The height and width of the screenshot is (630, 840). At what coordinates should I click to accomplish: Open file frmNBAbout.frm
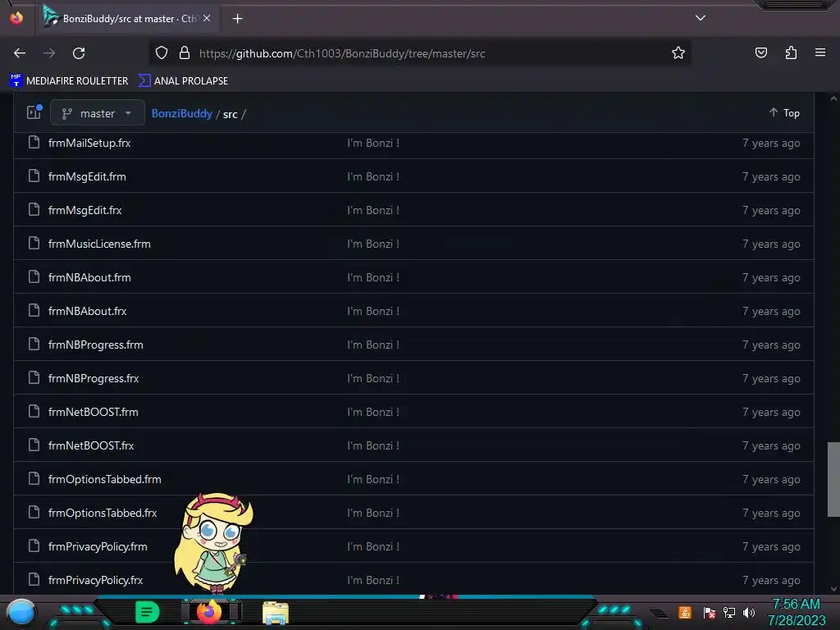[89, 277]
